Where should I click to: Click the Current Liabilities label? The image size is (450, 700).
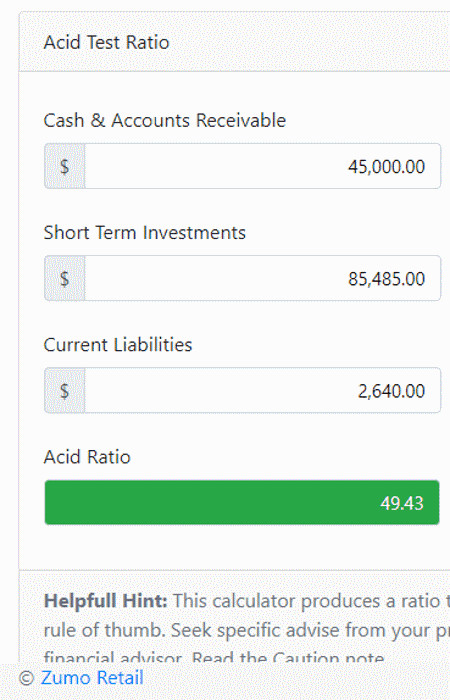pyautogui.click(x=118, y=345)
